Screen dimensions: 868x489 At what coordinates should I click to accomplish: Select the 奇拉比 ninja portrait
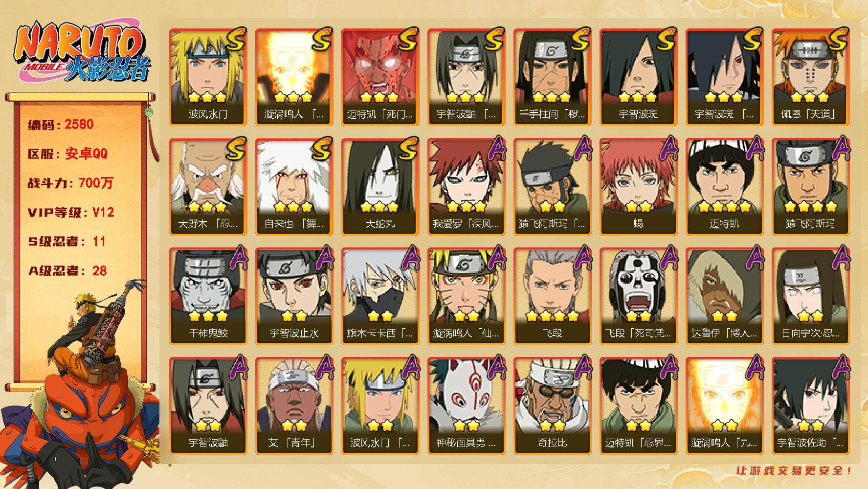(x=552, y=406)
